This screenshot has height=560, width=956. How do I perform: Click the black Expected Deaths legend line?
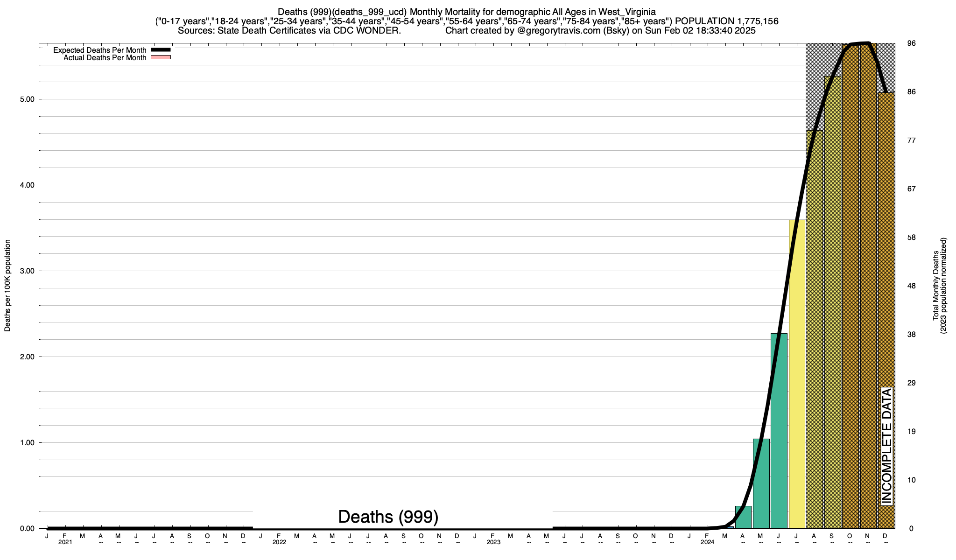tap(161, 50)
